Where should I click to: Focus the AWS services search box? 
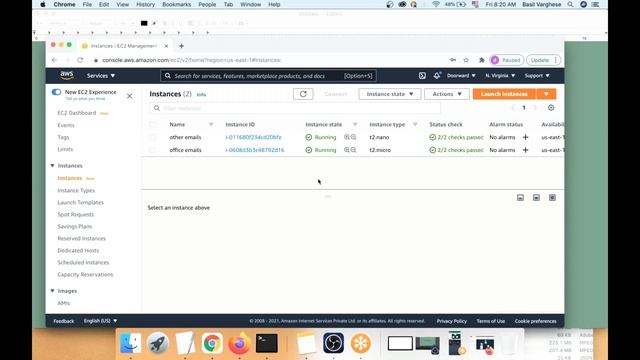[x=269, y=76]
